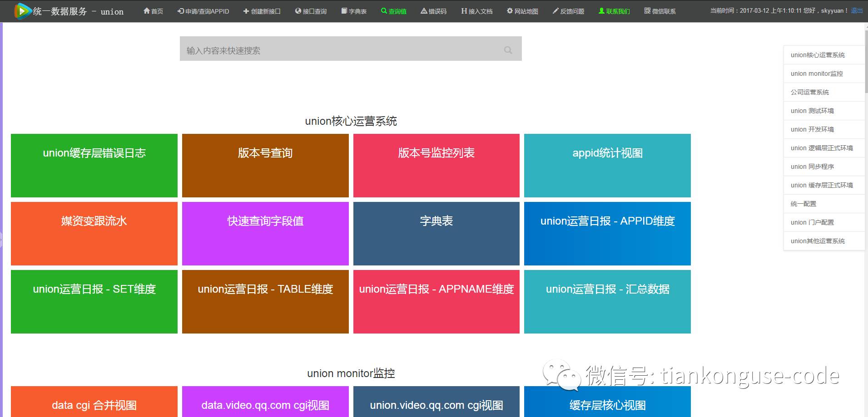Click the search magnifier icon in search box
This screenshot has width=868, height=417.
tap(508, 50)
